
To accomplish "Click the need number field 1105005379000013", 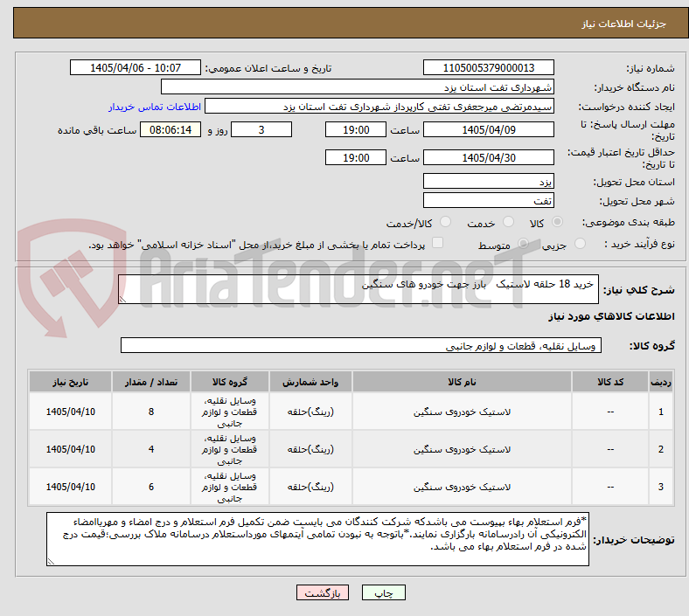I will coord(488,67).
